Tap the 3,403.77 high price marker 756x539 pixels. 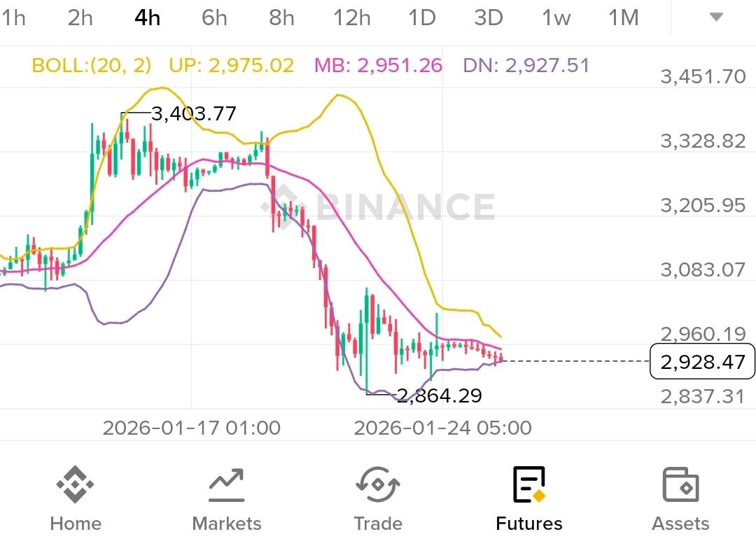click(x=193, y=113)
